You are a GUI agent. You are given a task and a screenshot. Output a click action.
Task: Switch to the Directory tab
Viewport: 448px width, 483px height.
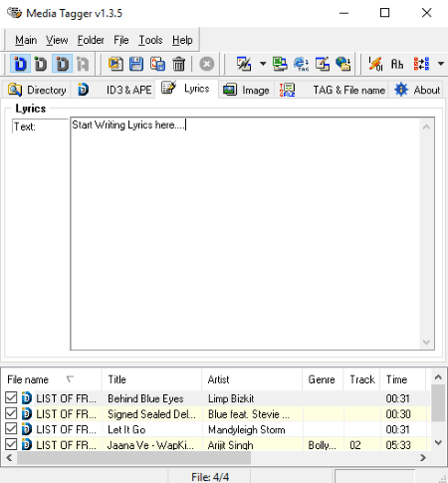(x=37, y=90)
